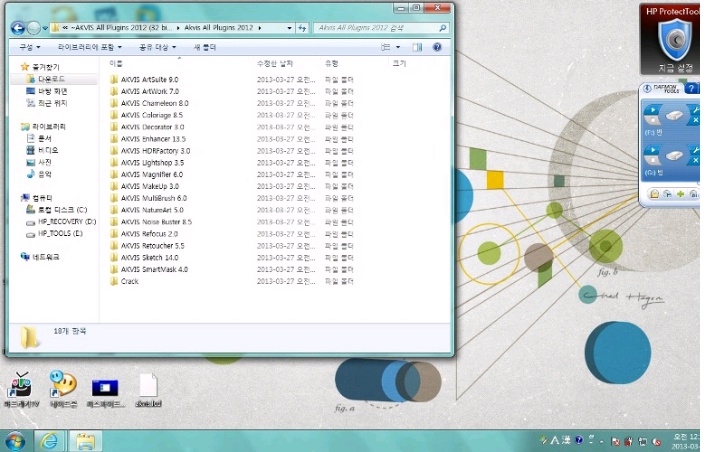The image size is (724, 452).
Task: Select the AKVIS MultiBrush 6.0 folder
Action: click(x=148, y=198)
